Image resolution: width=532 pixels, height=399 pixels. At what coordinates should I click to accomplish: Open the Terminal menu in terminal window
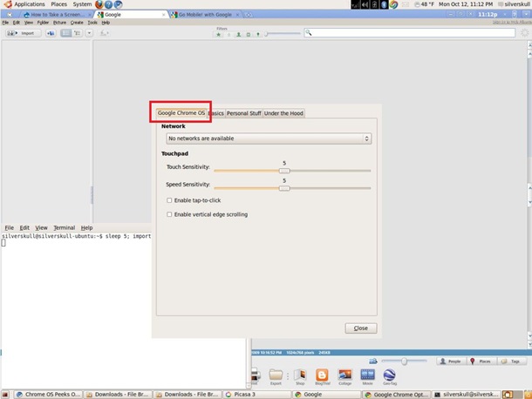click(65, 227)
